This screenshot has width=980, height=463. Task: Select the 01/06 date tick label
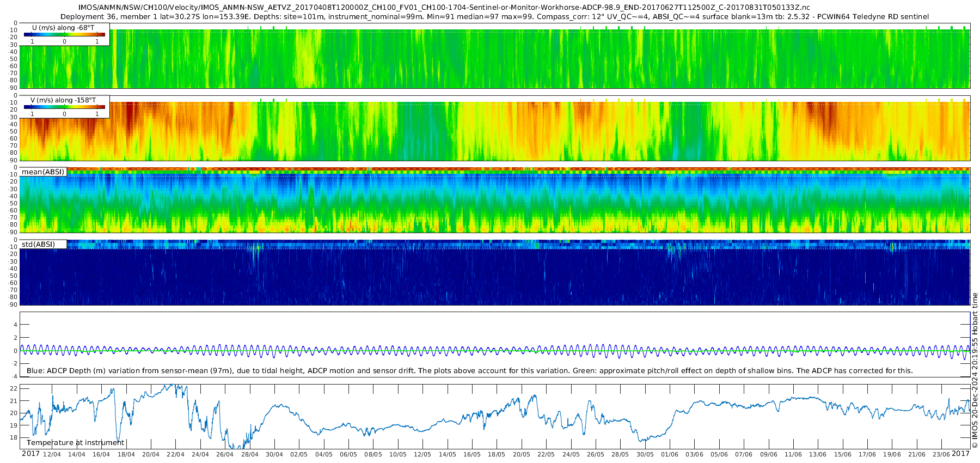click(x=670, y=454)
